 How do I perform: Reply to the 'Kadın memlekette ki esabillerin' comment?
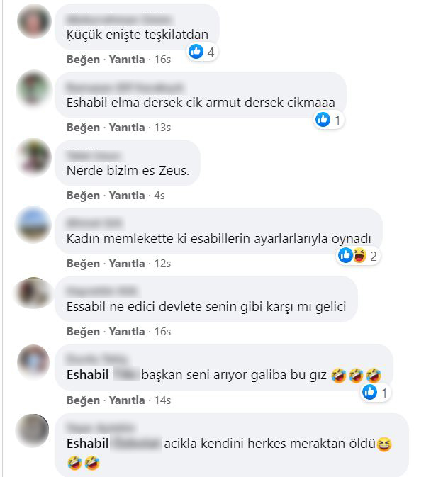(127, 264)
